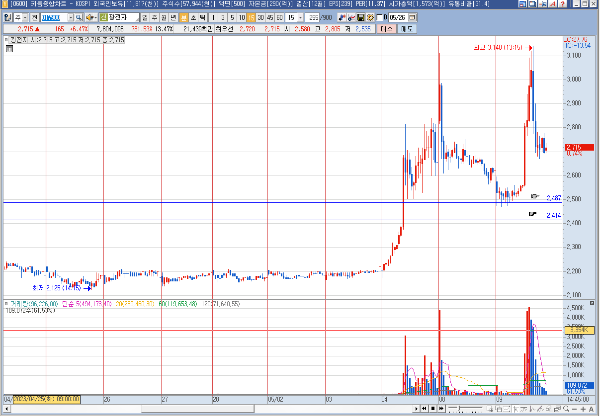Click the minus zoom out icon at bottom

(574, 410)
